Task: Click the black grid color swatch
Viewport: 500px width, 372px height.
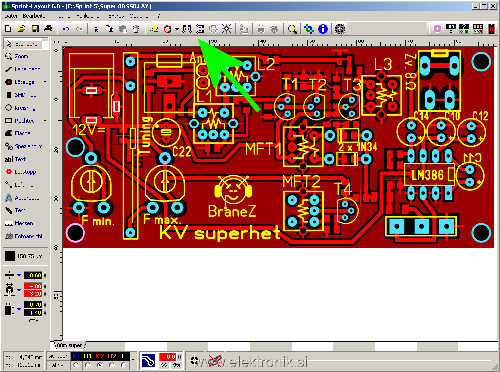Action: tap(10, 256)
